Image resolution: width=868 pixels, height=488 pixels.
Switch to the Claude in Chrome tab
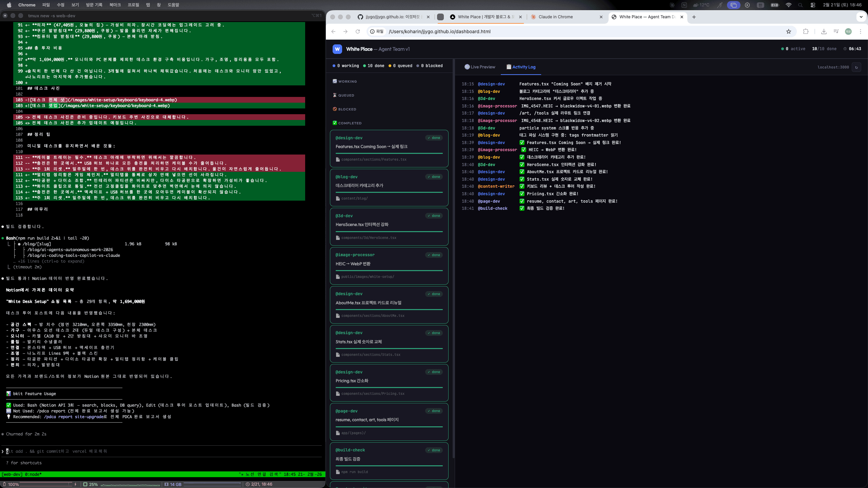(x=555, y=17)
